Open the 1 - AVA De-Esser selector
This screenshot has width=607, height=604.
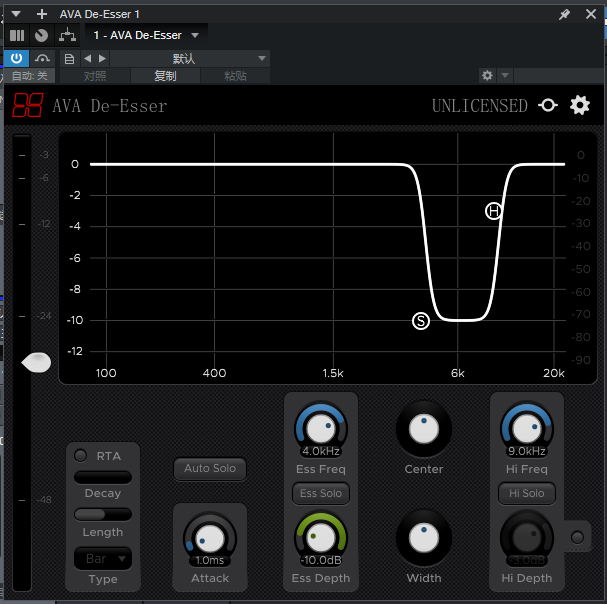146,35
